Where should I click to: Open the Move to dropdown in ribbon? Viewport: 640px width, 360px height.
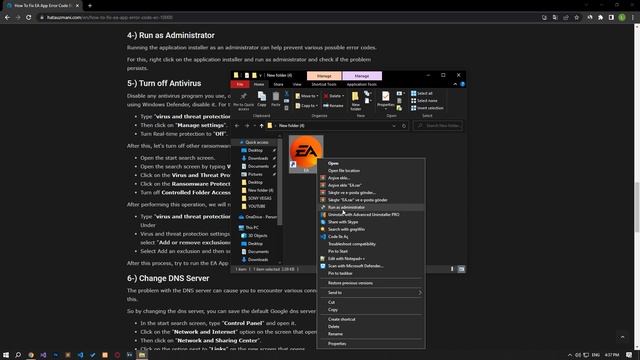[x=307, y=96]
